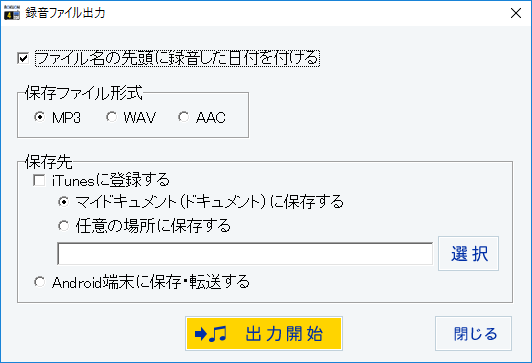The image size is (532, 363).
Task: Click the ファイル名の先頭に録音した日付を付ける label text
Action: tap(177, 58)
